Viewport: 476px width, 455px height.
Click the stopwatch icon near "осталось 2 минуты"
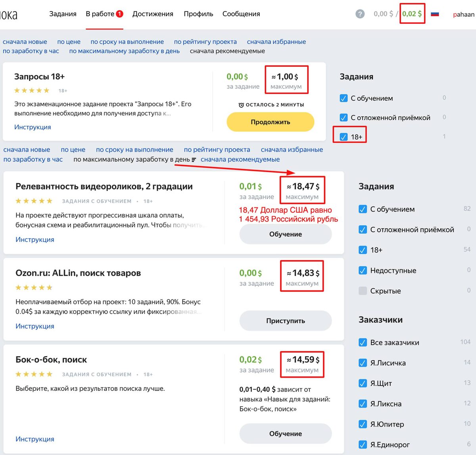pos(242,104)
